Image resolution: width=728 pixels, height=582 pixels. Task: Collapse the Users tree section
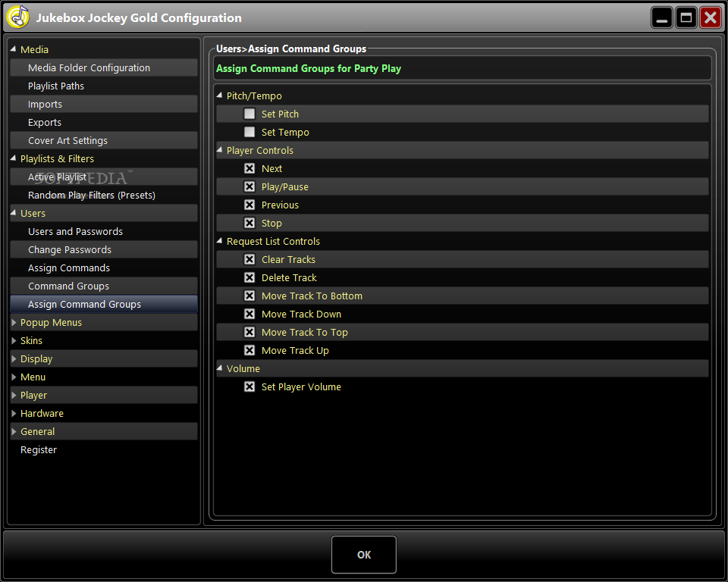click(x=14, y=212)
